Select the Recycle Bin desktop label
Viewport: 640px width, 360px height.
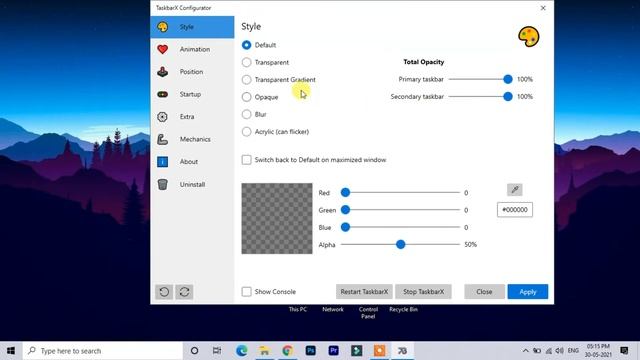[403, 309]
